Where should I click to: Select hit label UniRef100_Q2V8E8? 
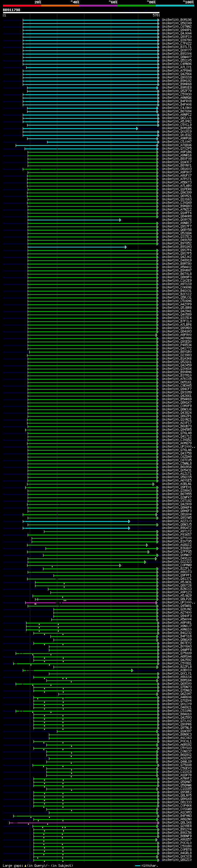(177, 826)
